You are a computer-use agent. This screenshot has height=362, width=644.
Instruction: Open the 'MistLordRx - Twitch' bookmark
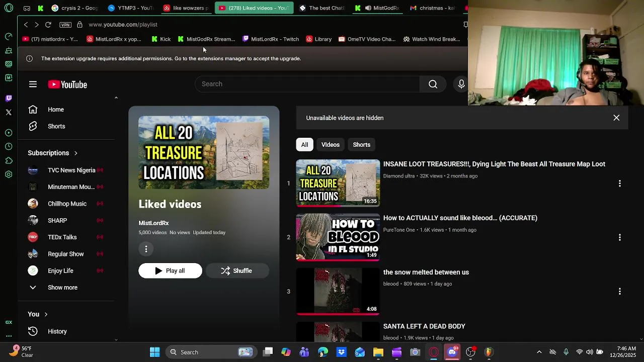coord(271,39)
